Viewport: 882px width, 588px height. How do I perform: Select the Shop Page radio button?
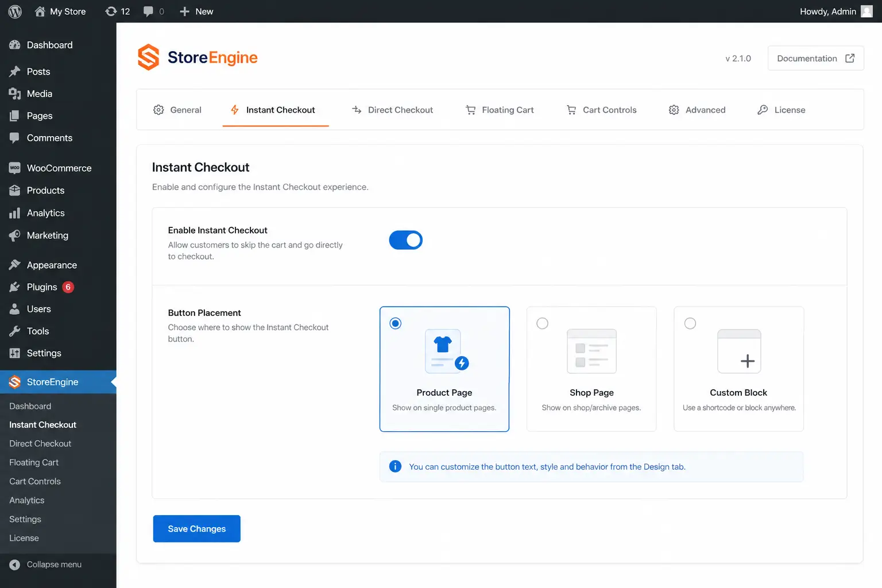tap(542, 323)
